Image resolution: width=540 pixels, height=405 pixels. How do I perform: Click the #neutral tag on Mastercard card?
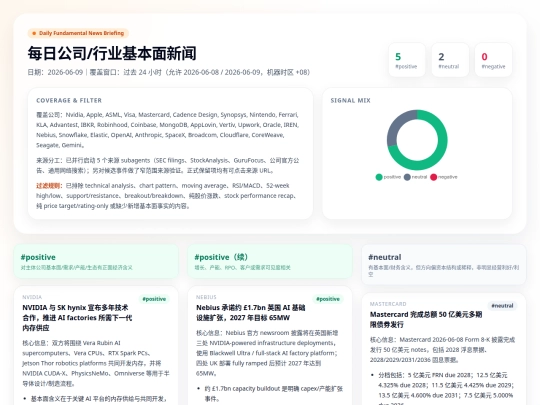[502, 306]
